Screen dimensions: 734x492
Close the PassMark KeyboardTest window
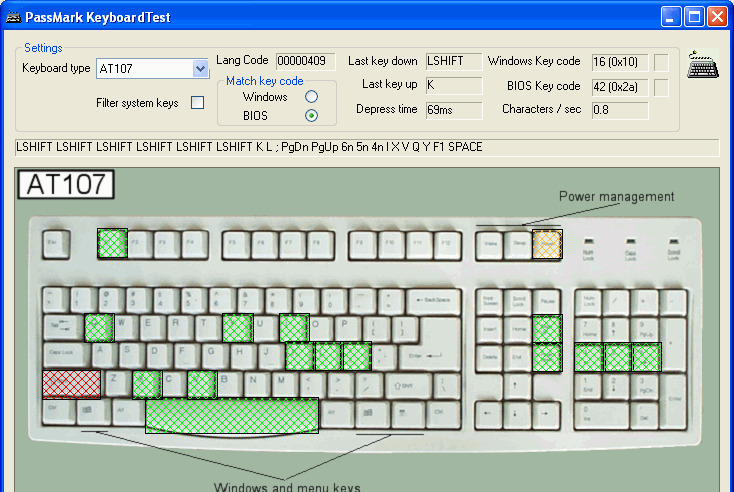pyautogui.click(x=717, y=17)
